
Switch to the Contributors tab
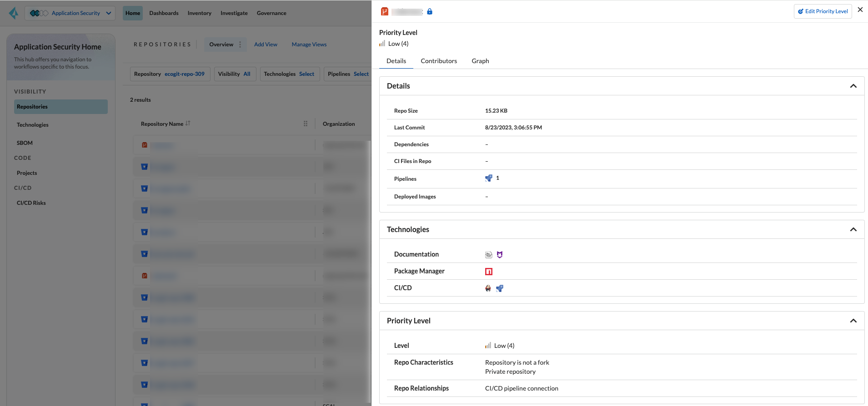pyautogui.click(x=439, y=61)
